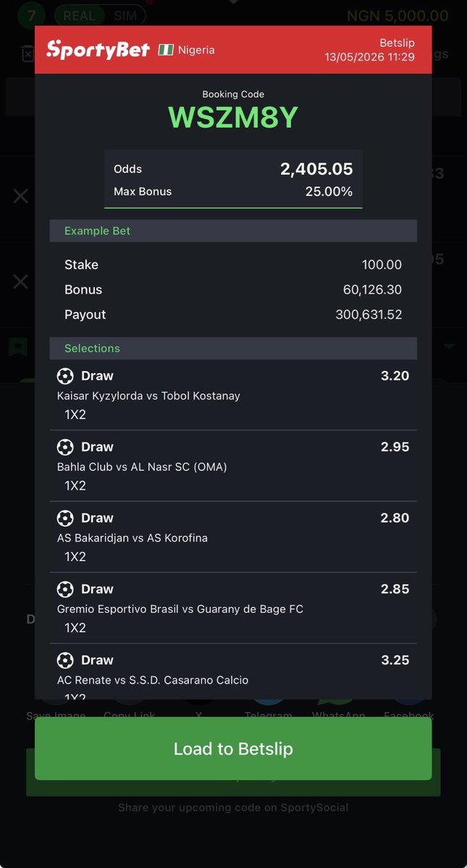Click the green circled 7 bet counter

click(29, 14)
